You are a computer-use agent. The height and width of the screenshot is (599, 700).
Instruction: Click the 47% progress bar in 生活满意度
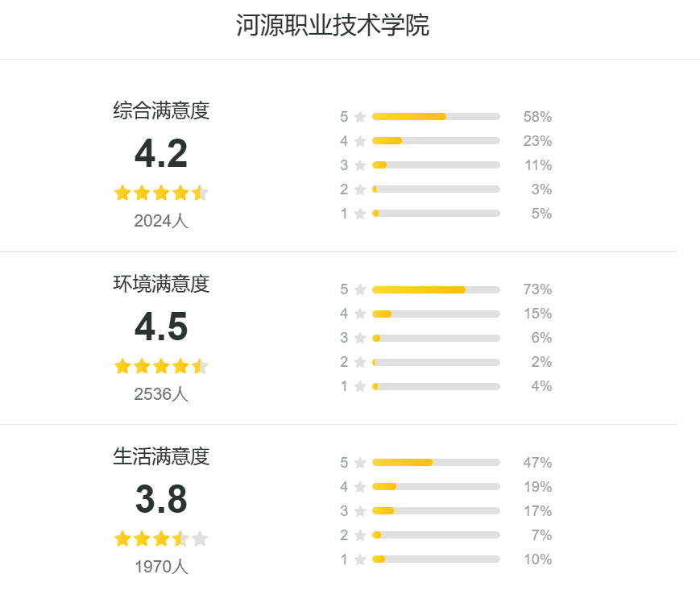coord(436,462)
